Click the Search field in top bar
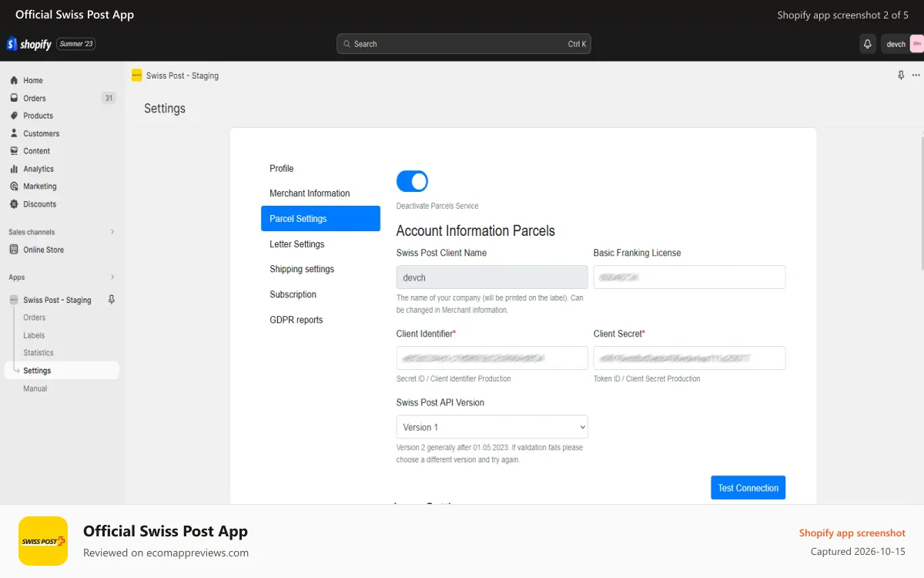Viewport: 924px width, 578px height. [x=464, y=44]
